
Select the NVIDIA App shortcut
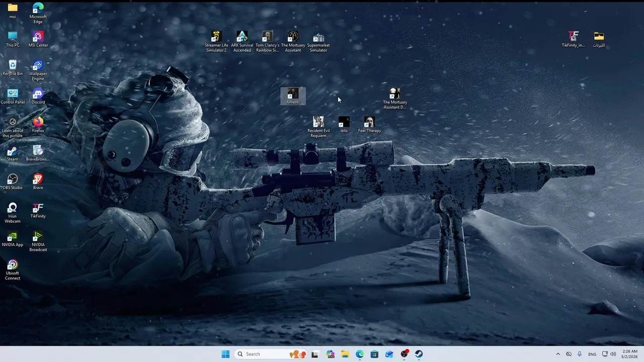[13, 239]
